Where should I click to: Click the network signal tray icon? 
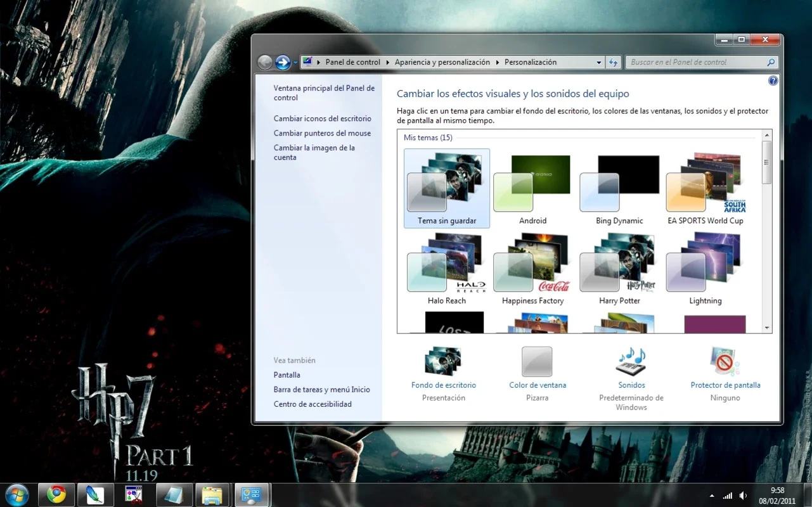[x=728, y=496]
